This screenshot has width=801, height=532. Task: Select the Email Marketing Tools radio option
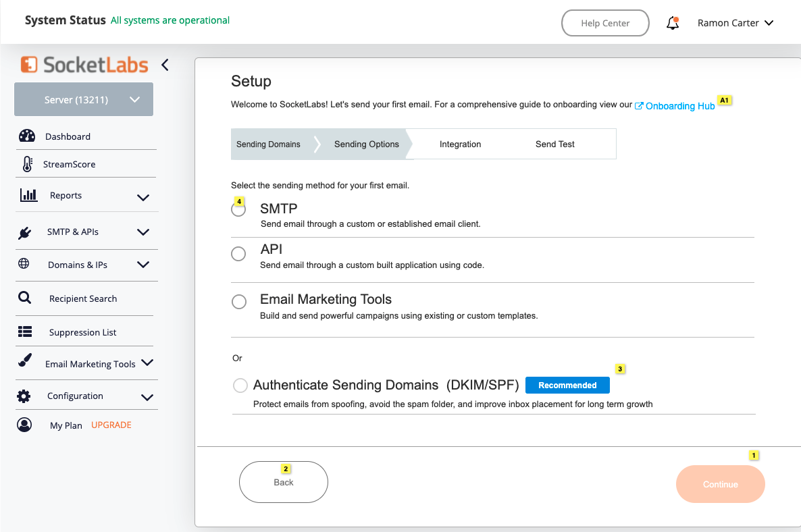pos(239,302)
